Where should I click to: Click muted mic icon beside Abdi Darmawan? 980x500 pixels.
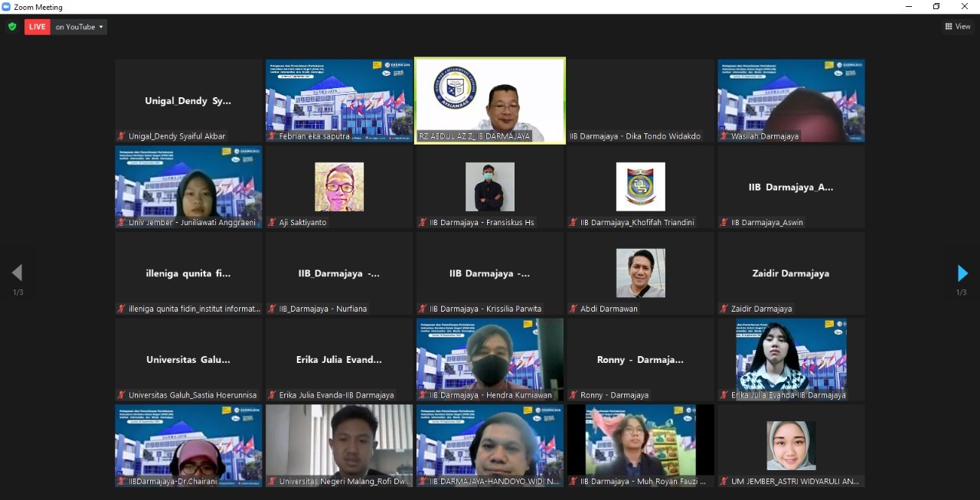tap(573, 309)
